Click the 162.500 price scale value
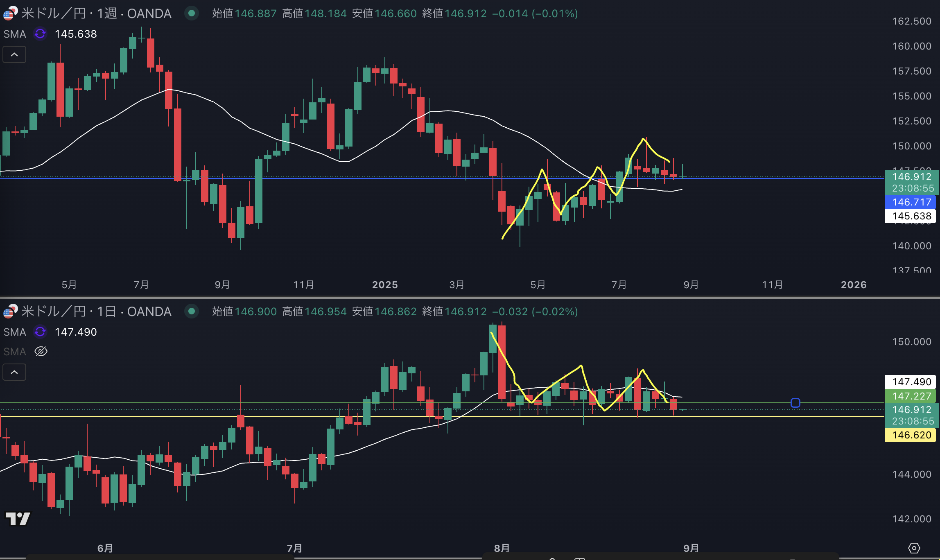Screen dimensions: 940x560 tap(912, 21)
